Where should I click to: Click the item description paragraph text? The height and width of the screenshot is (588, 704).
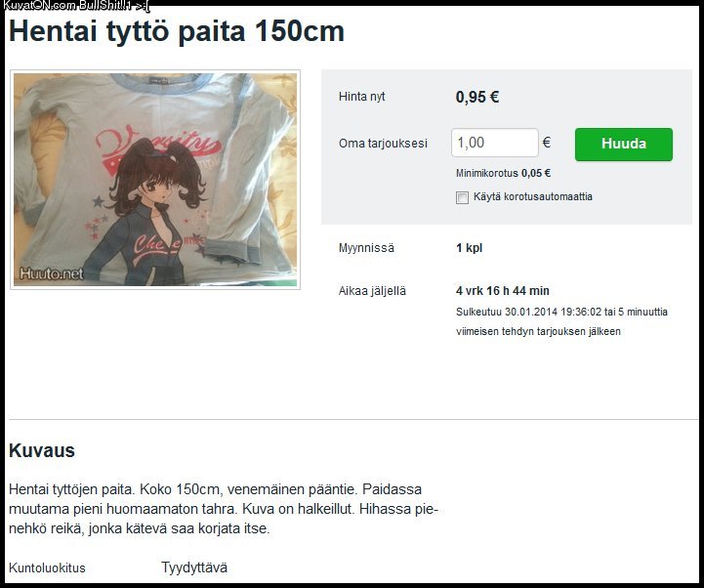click(224, 509)
